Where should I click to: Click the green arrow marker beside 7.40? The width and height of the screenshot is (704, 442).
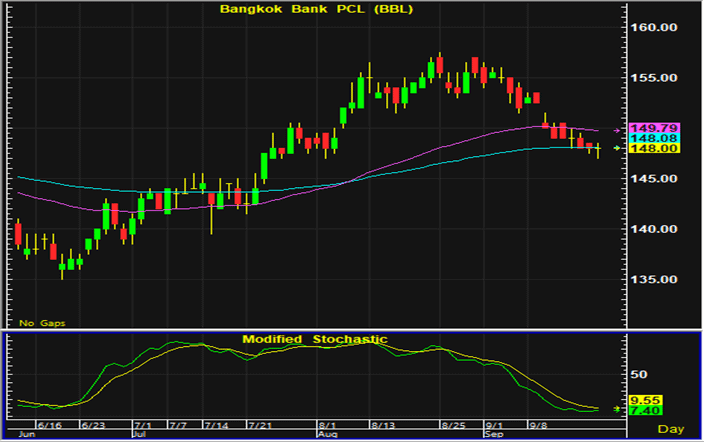coord(616,410)
